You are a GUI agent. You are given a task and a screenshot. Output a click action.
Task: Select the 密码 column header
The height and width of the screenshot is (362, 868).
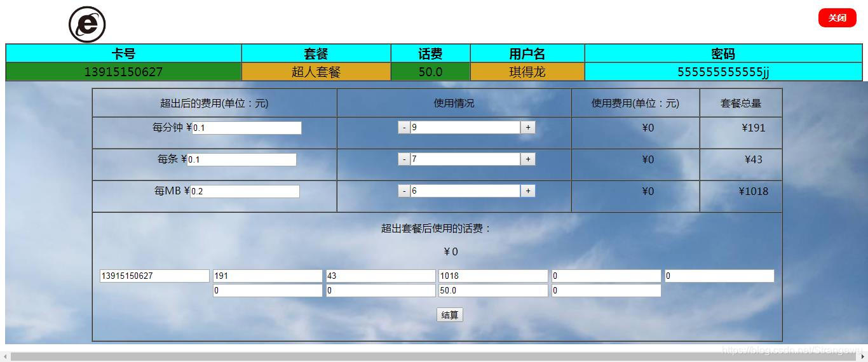point(723,54)
